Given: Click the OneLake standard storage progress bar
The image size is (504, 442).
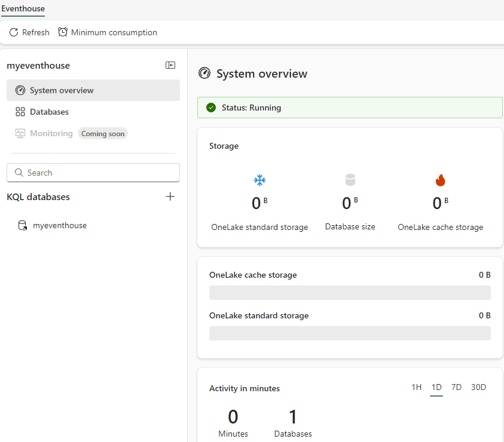Looking at the screenshot, I should point(350,333).
